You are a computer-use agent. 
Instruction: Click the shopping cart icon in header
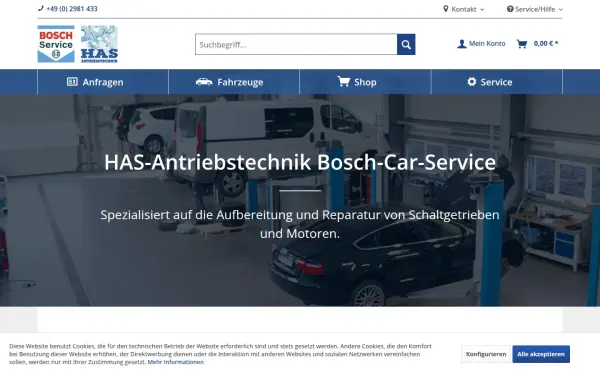pos(522,44)
